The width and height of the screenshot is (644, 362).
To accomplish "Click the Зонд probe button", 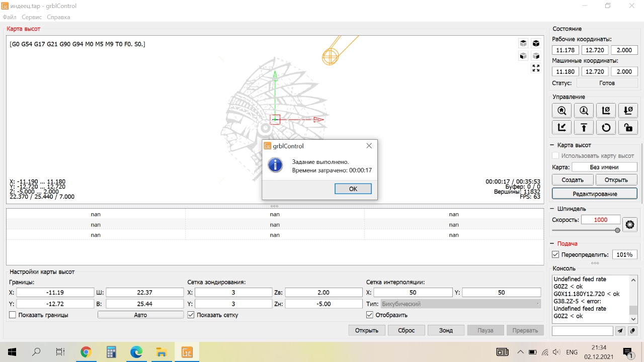I will coord(446,330).
